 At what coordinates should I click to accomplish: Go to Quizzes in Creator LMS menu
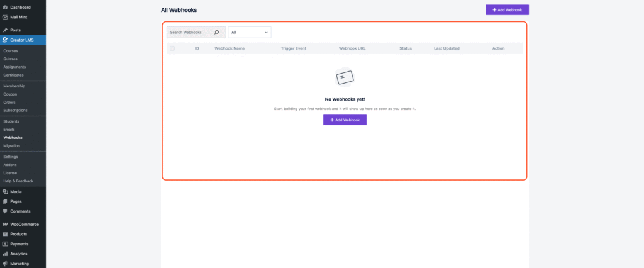(x=11, y=59)
